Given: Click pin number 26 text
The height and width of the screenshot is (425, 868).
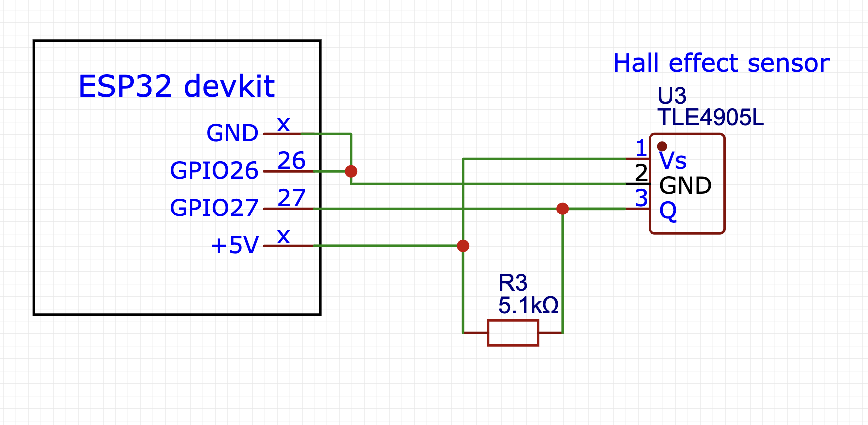Looking at the screenshot, I should coord(291,161).
